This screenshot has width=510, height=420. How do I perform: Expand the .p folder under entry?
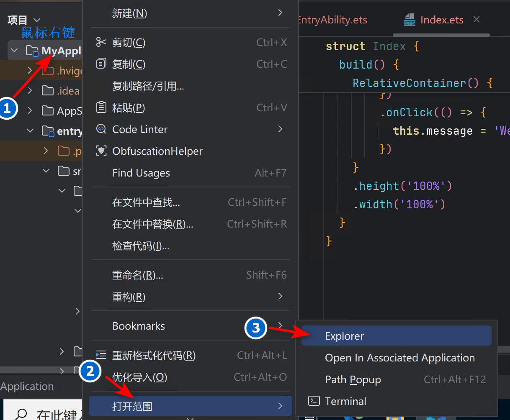click(x=46, y=151)
